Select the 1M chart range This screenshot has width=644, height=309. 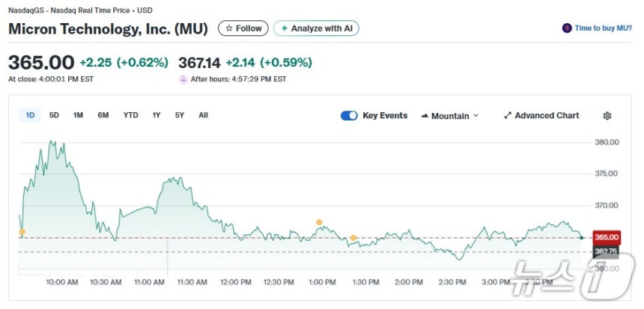(x=78, y=115)
